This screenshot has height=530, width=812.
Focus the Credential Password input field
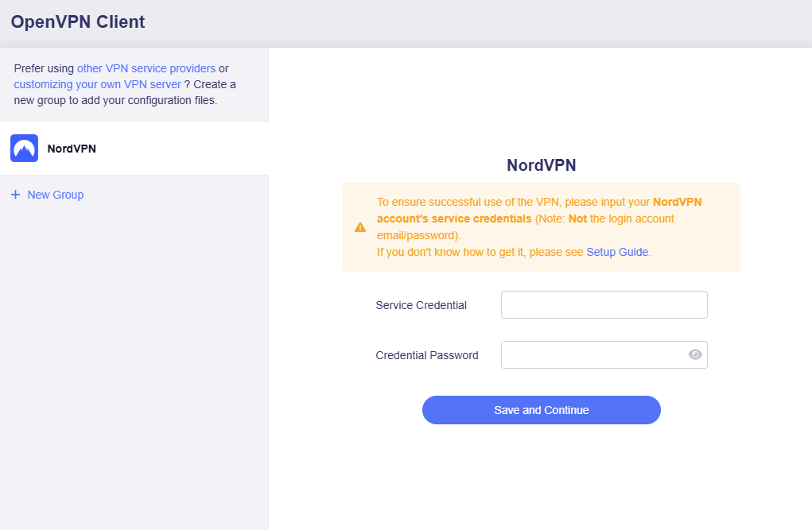point(592,355)
